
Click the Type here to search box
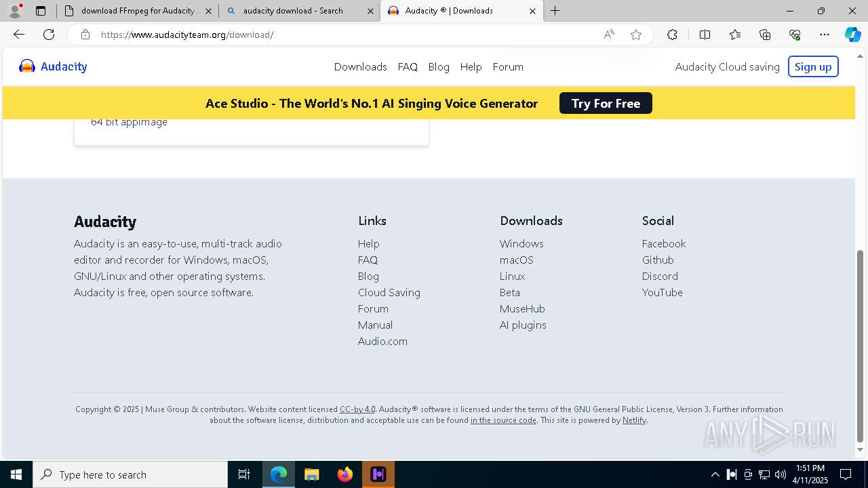pyautogui.click(x=130, y=474)
